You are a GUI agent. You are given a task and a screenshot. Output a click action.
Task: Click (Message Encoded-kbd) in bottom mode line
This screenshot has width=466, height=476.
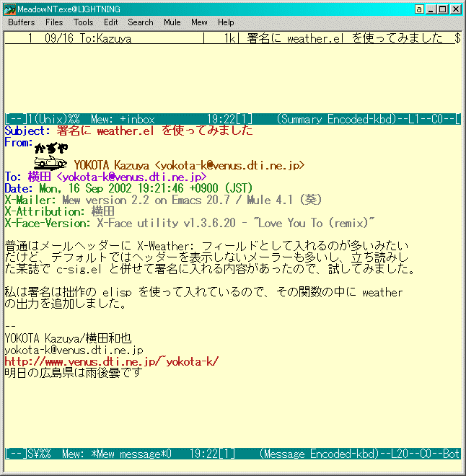click(x=320, y=454)
